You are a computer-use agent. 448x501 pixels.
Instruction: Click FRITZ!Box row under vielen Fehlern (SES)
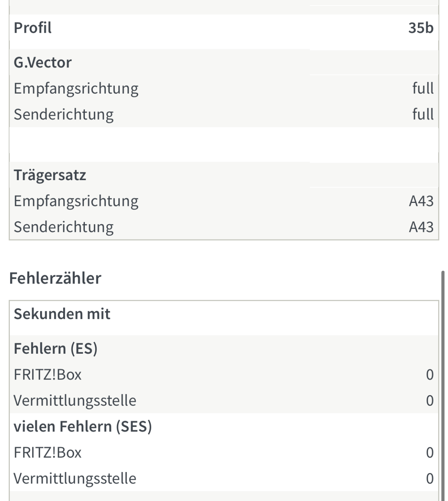(224, 452)
